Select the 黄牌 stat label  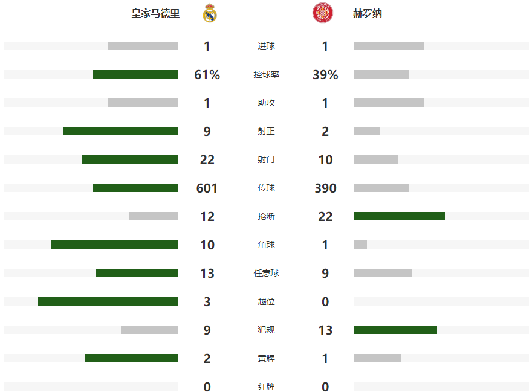[266, 359]
